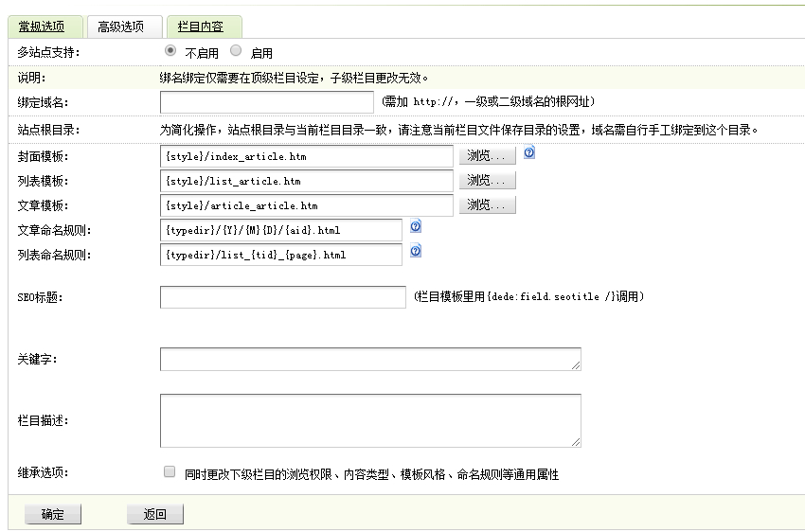Switch to the 常规选项 tab

(x=42, y=27)
